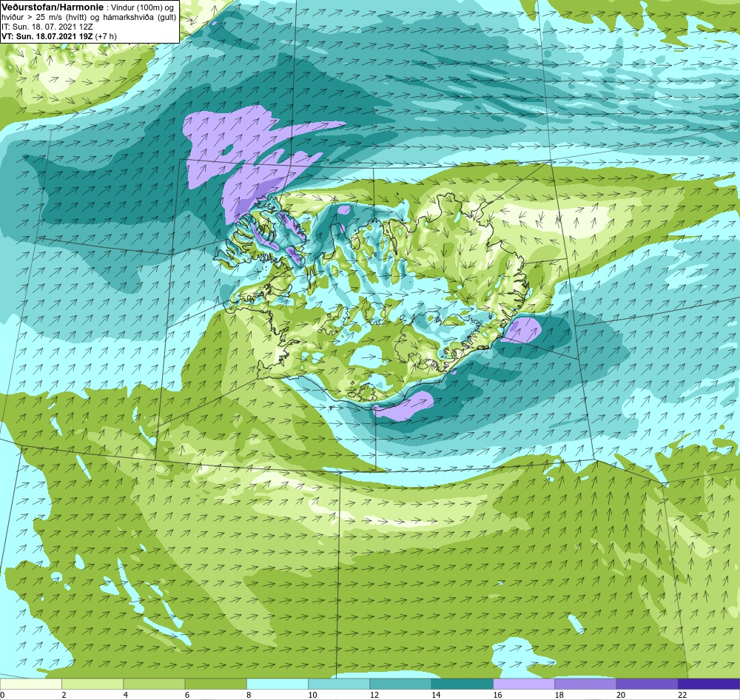740x700 pixels.
Task: Click the dark indigo above-22 m/s legend swatch
Action: point(709,684)
